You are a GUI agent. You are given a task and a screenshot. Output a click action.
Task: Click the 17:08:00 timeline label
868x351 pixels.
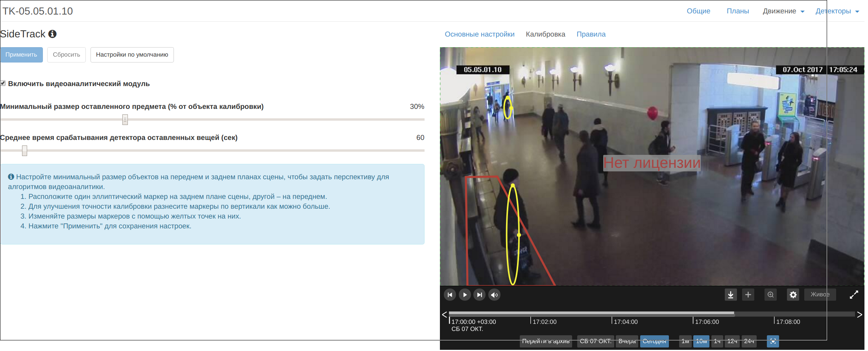(x=788, y=322)
